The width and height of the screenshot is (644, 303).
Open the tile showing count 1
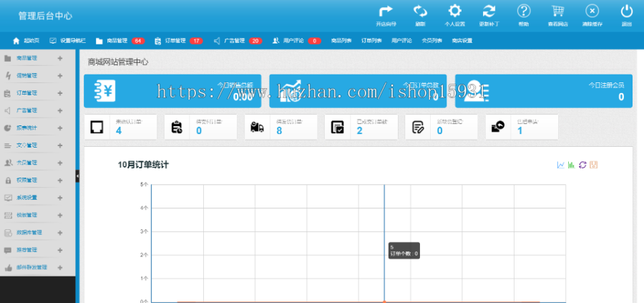pyautogui.click(x=522, y=127)
